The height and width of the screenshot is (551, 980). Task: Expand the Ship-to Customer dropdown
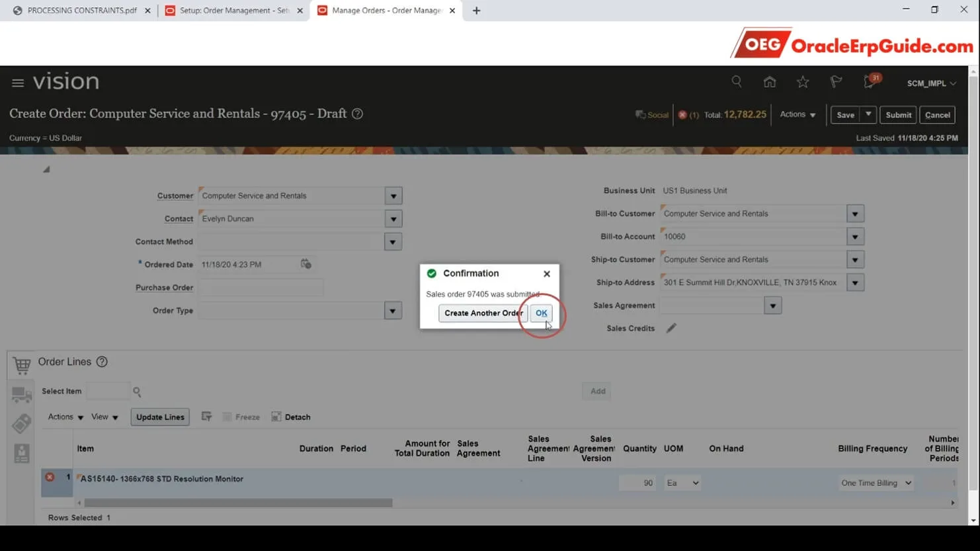click(855, 260)
